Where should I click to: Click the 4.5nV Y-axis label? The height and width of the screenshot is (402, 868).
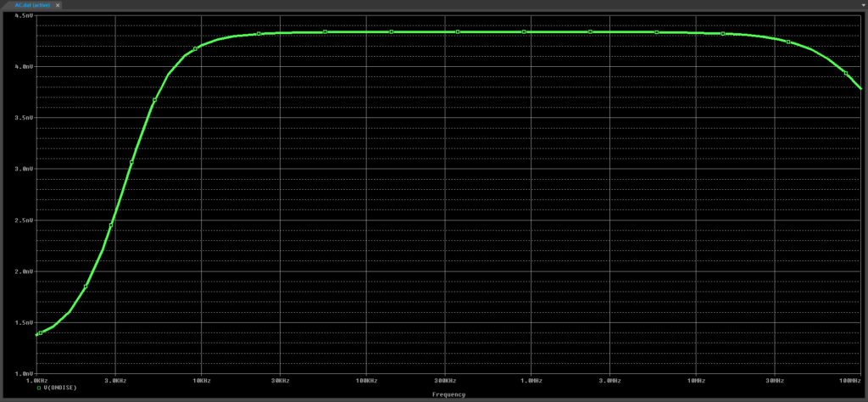[24, 15]
